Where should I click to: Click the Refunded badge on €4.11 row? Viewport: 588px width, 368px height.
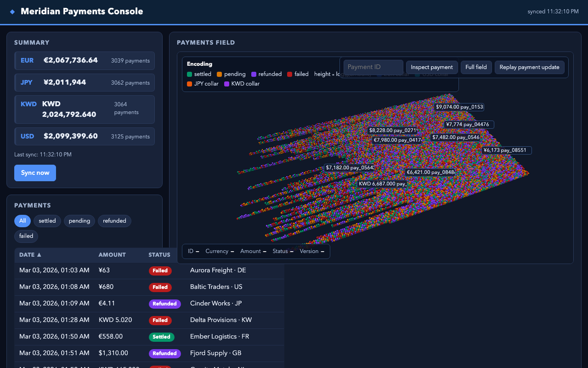[x=165, y=304]
